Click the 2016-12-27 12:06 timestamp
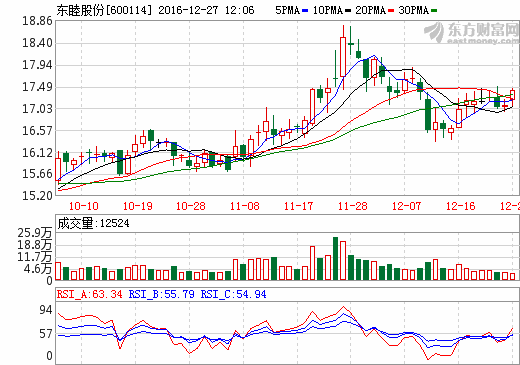 pyautogui.click(x=206, y=10)
